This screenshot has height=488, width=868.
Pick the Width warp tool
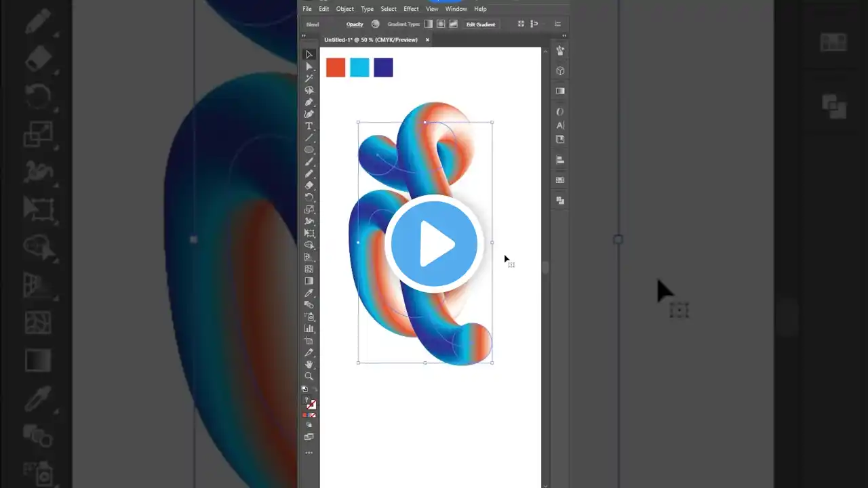pyautogui.click(x=309, y=221)
